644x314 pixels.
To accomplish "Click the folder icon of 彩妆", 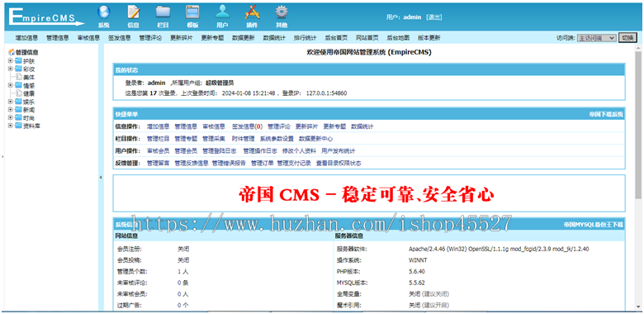I will (x=18, y=69).
